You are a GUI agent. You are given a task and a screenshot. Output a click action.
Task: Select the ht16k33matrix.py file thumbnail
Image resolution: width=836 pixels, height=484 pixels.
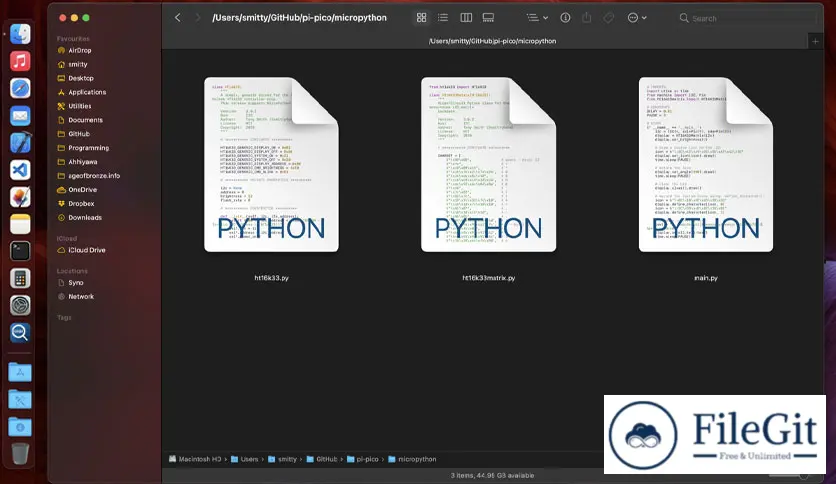tap(488, 164)
